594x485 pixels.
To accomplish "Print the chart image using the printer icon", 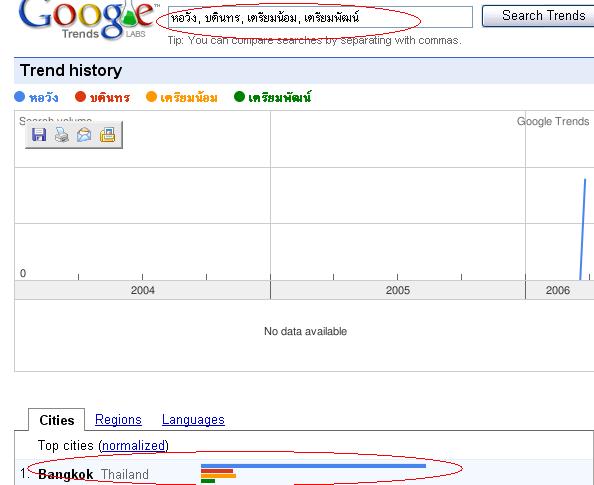I will click(62, 135).
